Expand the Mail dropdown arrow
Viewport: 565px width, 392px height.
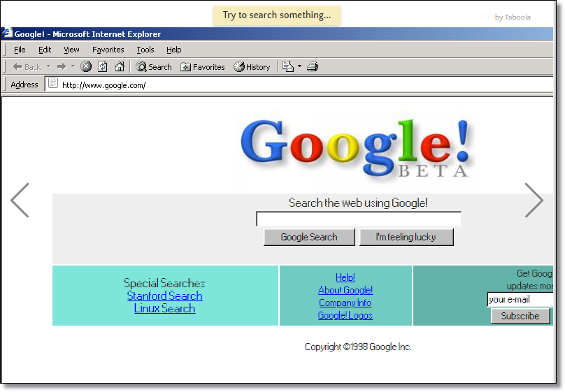click(x=299, y=66)
